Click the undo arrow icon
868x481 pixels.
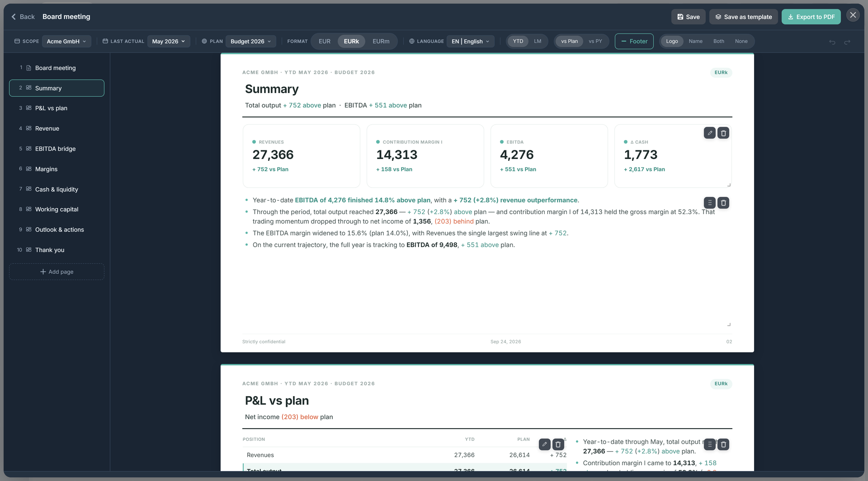[x=832, y=42]
